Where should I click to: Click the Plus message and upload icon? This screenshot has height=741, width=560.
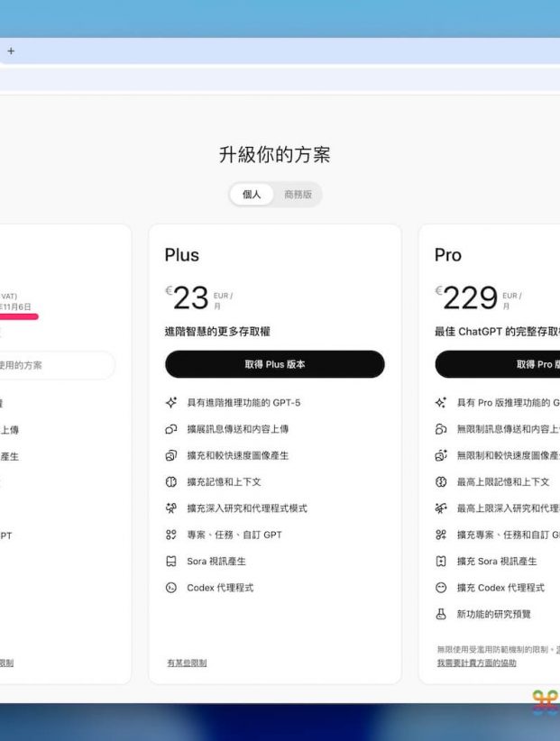[171, 429]
